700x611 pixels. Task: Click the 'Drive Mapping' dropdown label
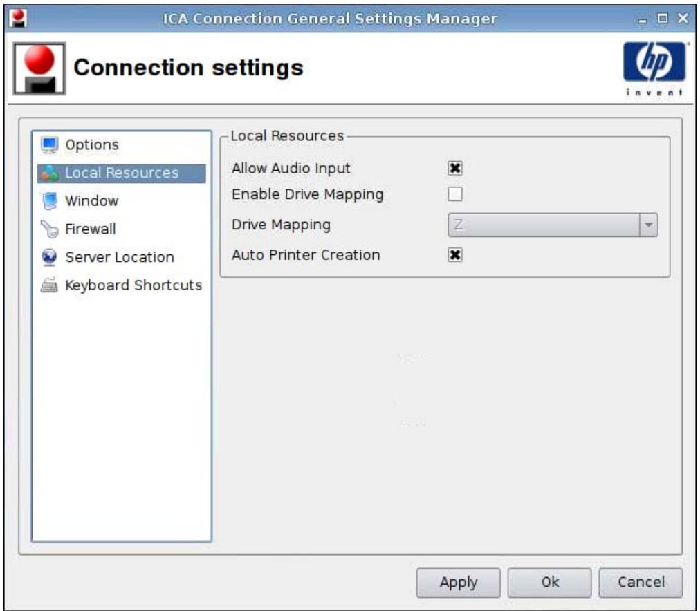coord(282,225)
